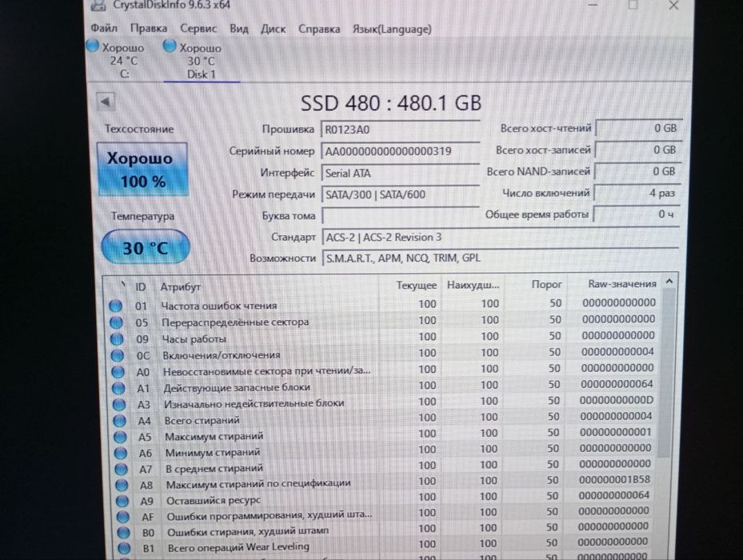Screen dimensions: 743x560
Task: Click the status icon for attribute B0
Action: (x=123, y=532)
